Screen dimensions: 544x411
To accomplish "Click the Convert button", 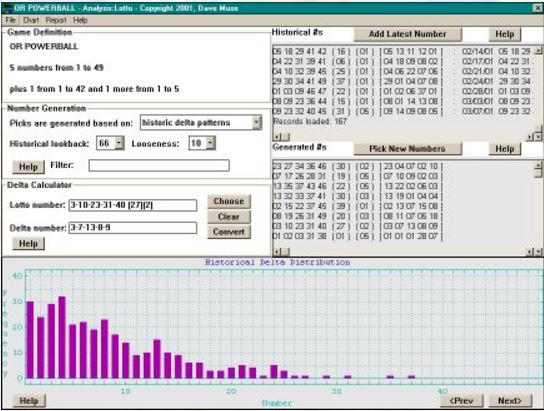I will [x=229, y=232].
